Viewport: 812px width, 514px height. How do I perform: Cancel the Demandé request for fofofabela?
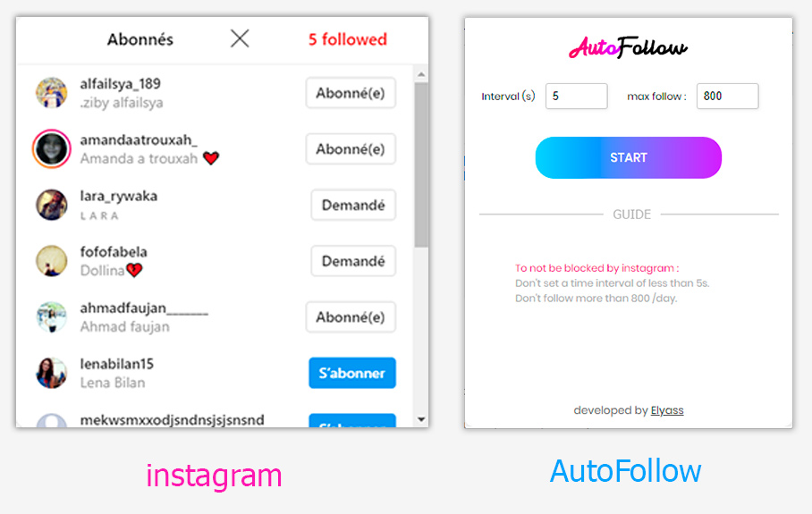(353, 261)
